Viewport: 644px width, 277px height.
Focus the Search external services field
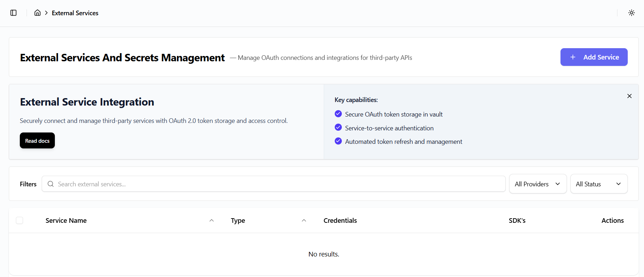[x=274, y=184]
